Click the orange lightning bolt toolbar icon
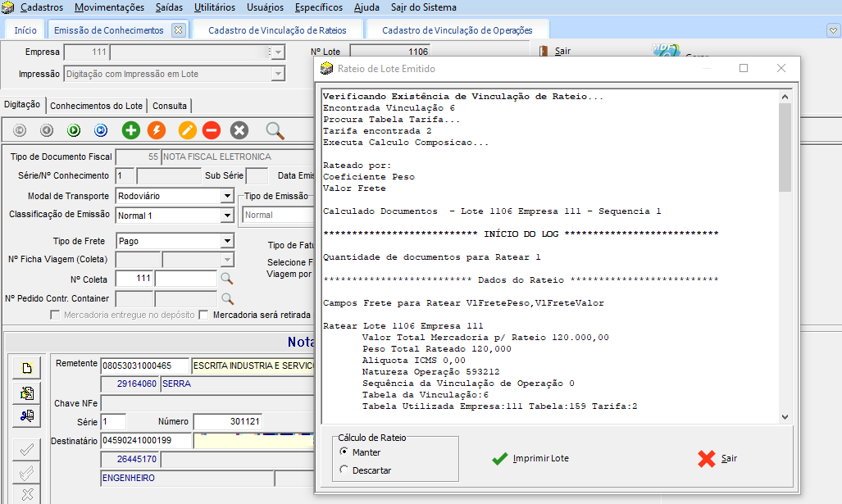The height and width of the screenshot is (504, 842). [x=157, y=129]
